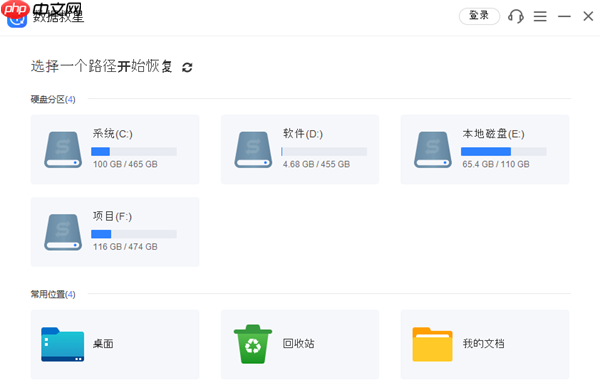Open customer support headset icon
The image size is (600, 385).
pyautogui.click(x=516, y=16)
